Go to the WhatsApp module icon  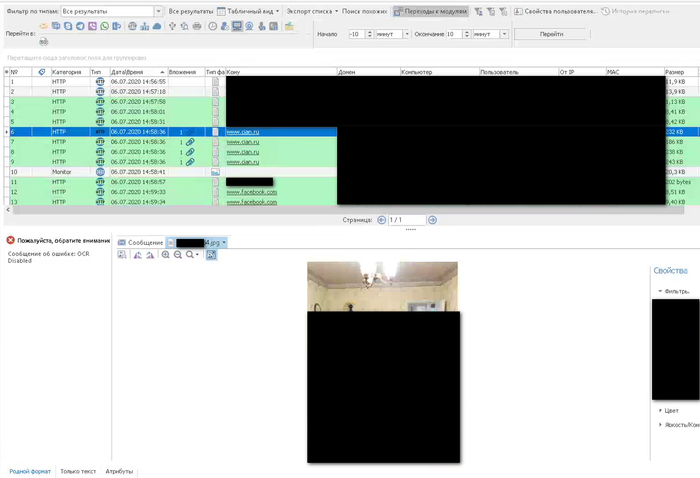coord(104,26)
